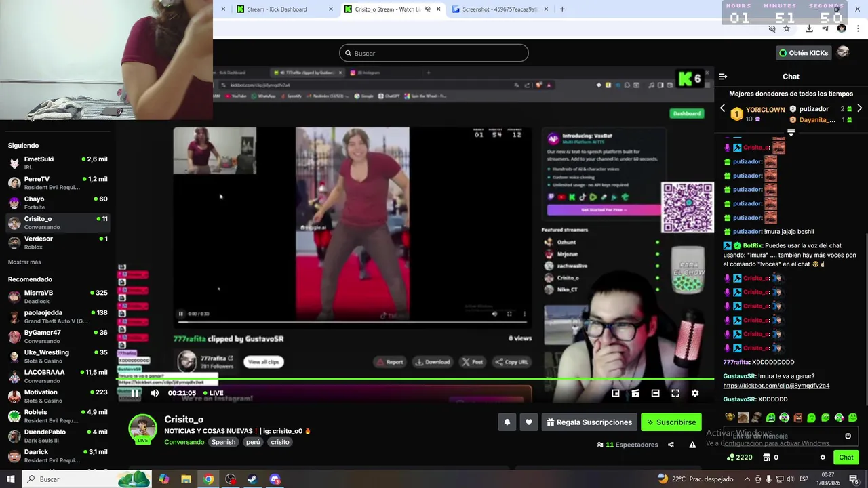Open Chrome from the taskbar

coord(208,479)
